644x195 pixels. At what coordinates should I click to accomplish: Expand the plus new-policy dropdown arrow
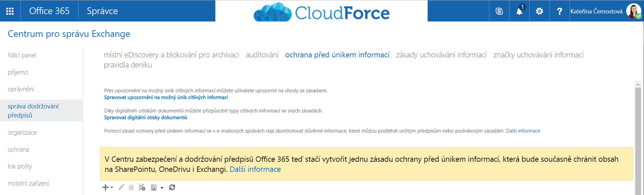pos(112,188)
